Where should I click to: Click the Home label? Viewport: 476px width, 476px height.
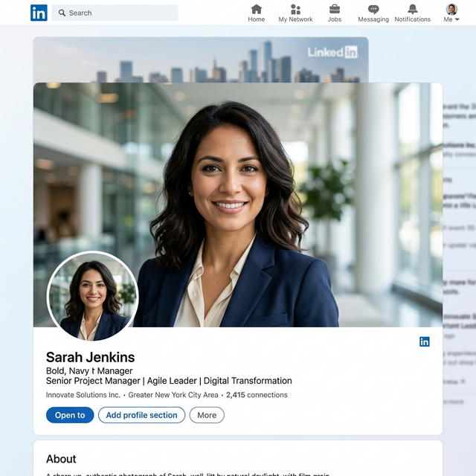(x=256, y=19)
